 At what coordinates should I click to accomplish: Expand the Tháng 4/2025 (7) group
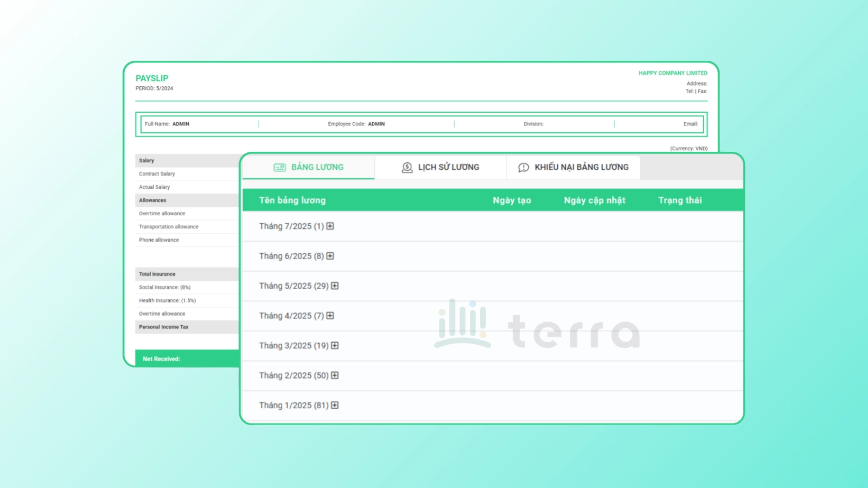point(330,316)
